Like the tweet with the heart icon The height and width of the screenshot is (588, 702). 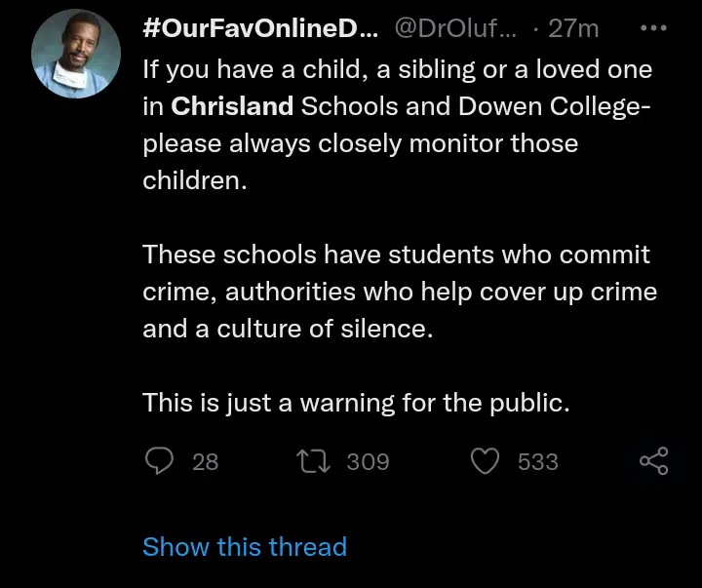pyautogui.click(x=486, y=460)
